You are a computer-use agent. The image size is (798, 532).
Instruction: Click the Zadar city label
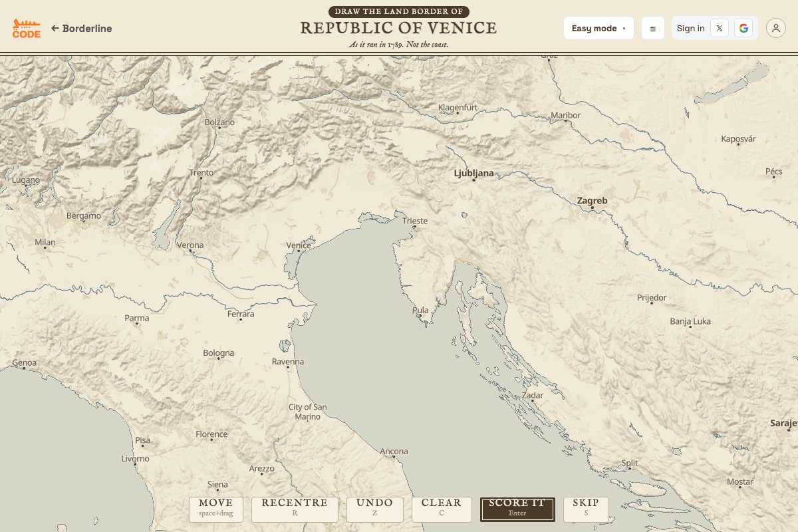tap(533, 395)
